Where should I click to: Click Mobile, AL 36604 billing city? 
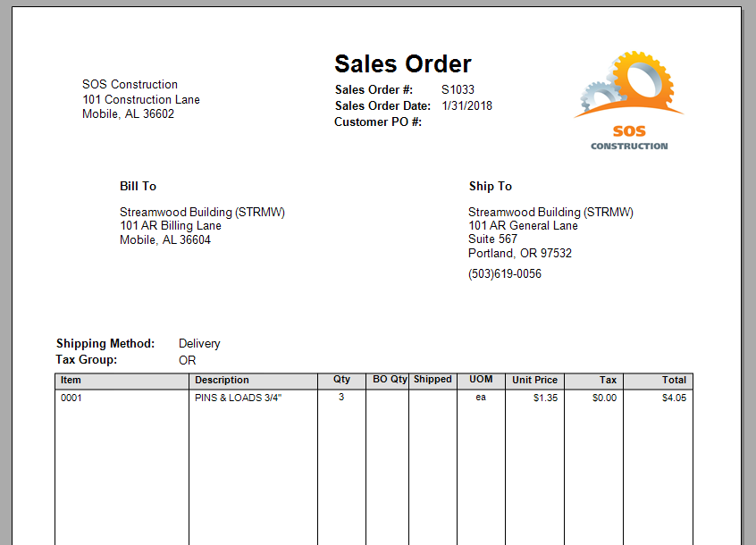(x=165, y=239)
